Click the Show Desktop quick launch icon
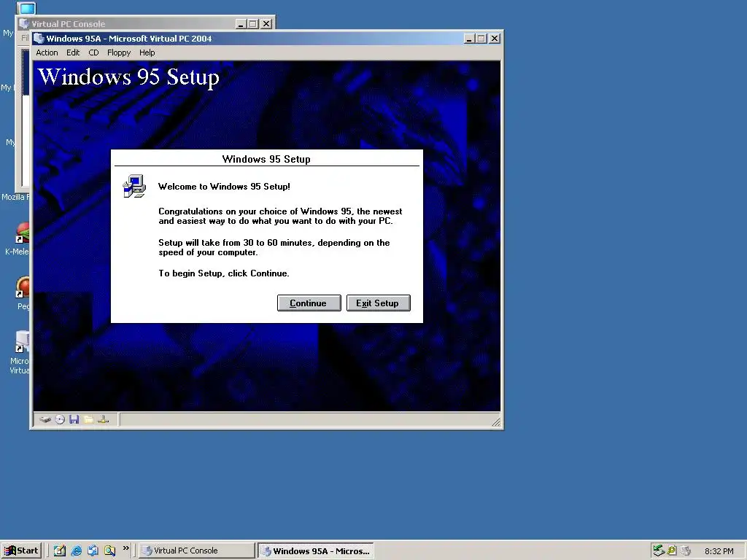This screenshot has width=747, height=560. (x=93, y=551)
